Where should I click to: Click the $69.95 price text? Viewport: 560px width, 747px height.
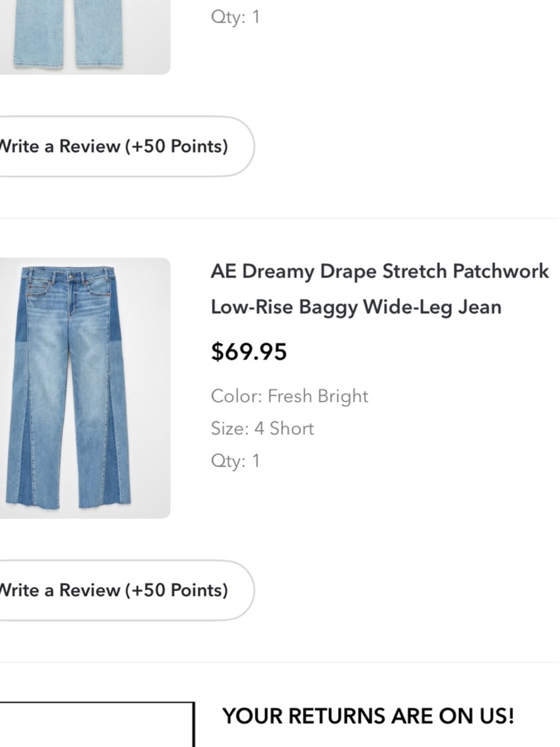coord(249,352)
